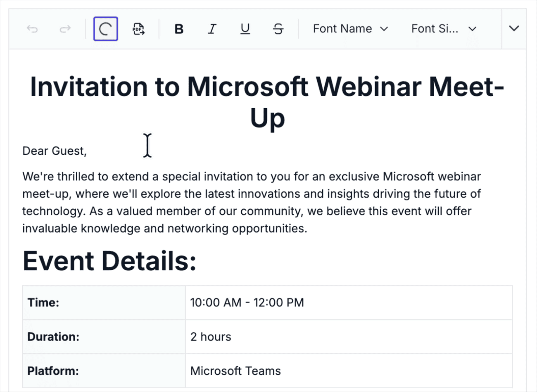Click the title 'Invitation to Microsoft Webinar Meet-Up'
The height and width of the screenshot is (392, 537).
click(267, 102)
